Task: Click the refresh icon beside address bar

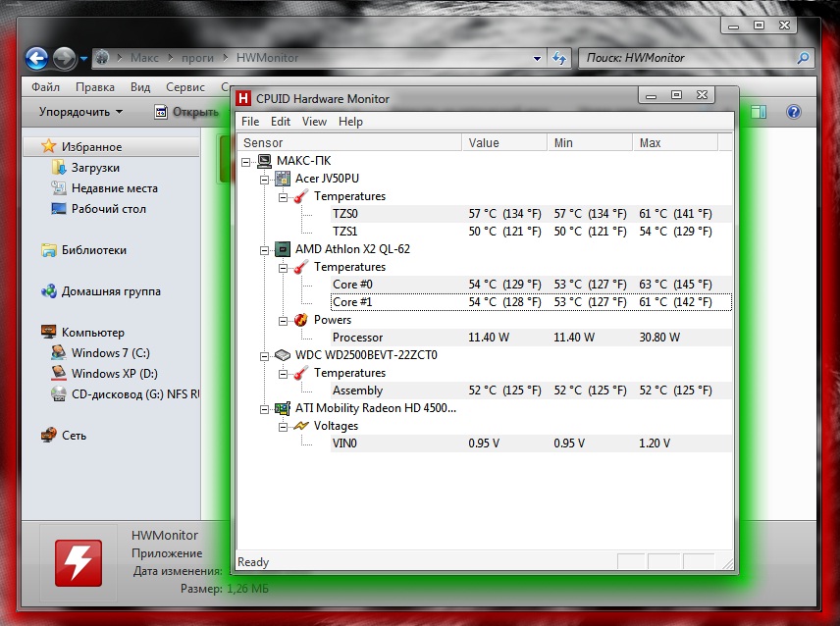Action: [559, 58]
